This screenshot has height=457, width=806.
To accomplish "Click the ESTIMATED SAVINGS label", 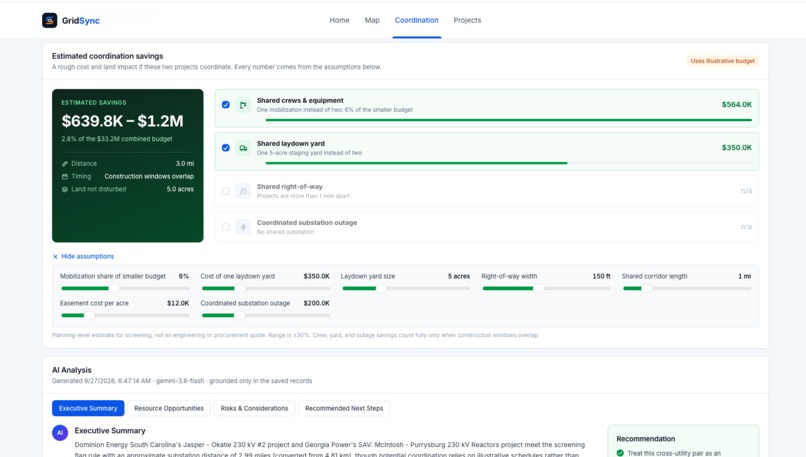I will 94,103.
